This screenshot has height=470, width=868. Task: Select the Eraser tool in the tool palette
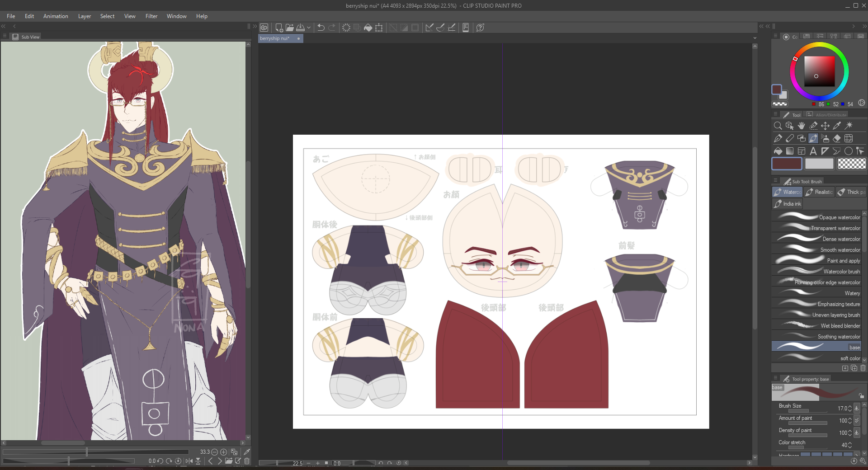tap(837, 138)
